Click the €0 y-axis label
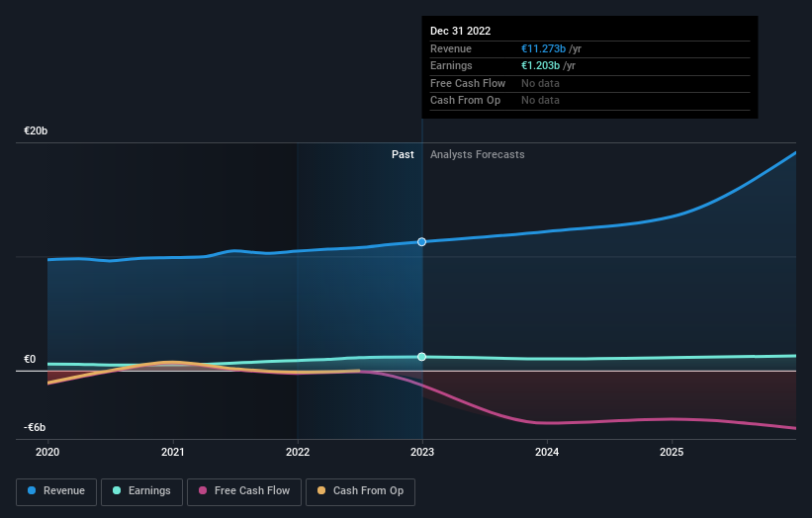The image size is (812, 518). point(30,359)
